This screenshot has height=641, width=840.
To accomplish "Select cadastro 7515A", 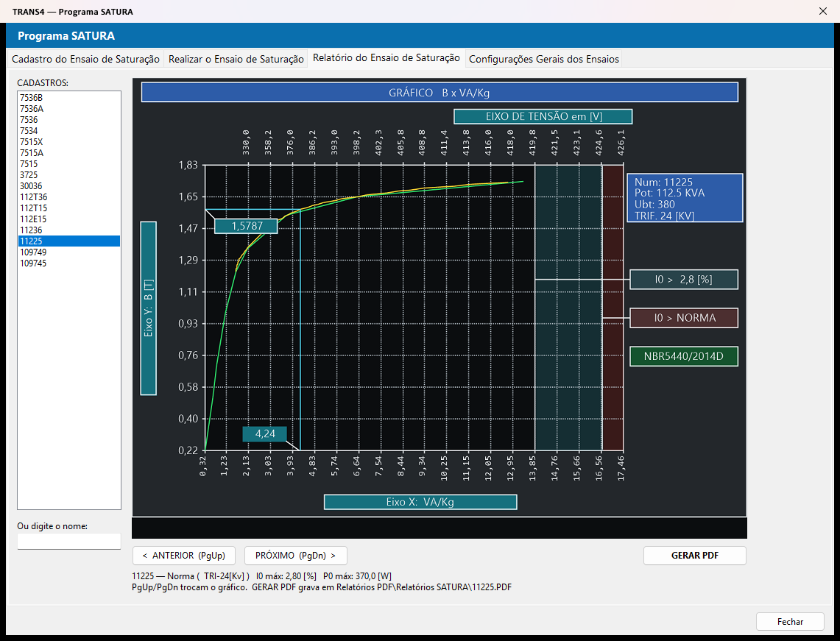I will pyautogui.click(x=69, y=152).
